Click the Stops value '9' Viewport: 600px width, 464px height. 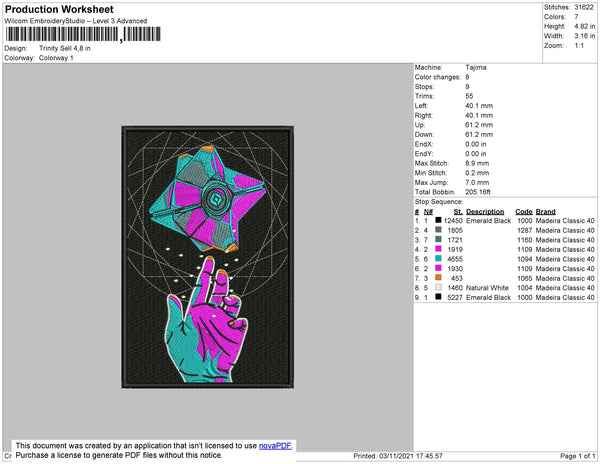pyautogui.click(x=467, y=86)
